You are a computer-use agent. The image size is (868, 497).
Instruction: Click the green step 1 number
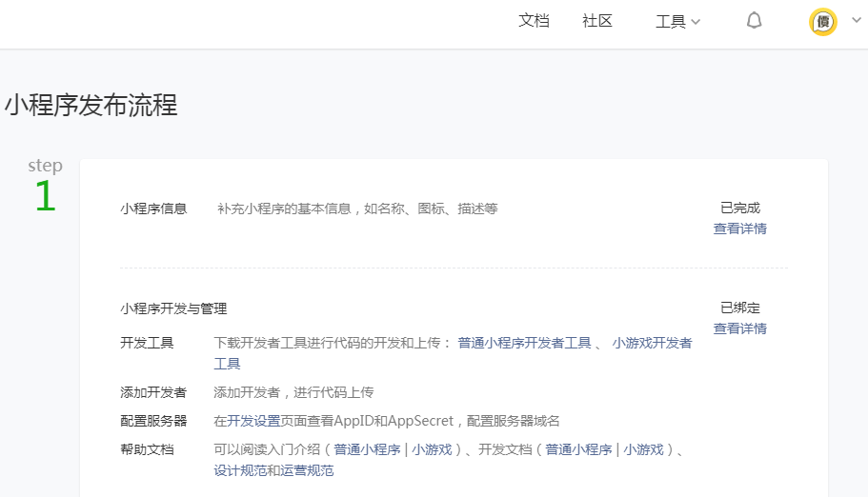(x=45, y=197)
